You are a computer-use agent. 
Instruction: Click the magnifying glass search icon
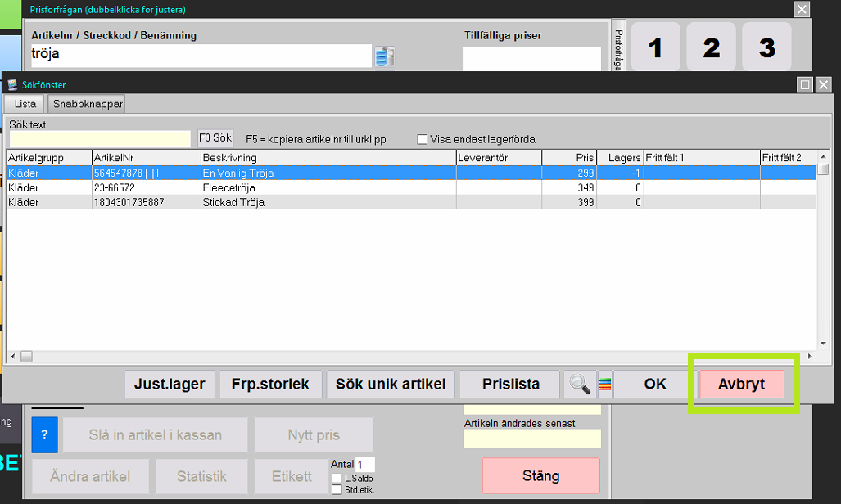(x=580, y=384)
